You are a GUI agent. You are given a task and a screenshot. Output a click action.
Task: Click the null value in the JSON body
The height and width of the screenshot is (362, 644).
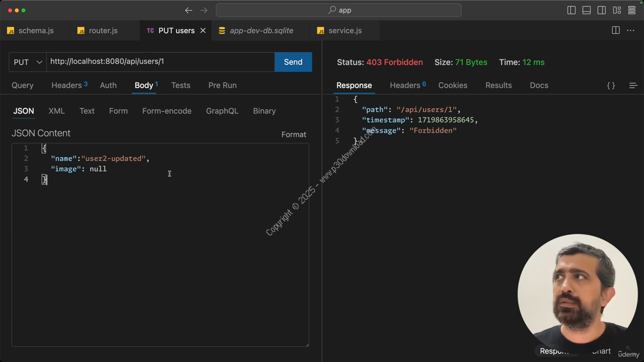98,169
